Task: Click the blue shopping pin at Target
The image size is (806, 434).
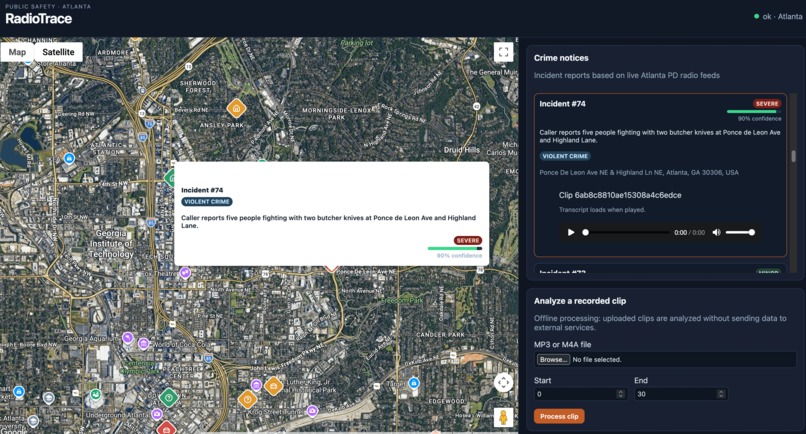Action: [414, 383]
